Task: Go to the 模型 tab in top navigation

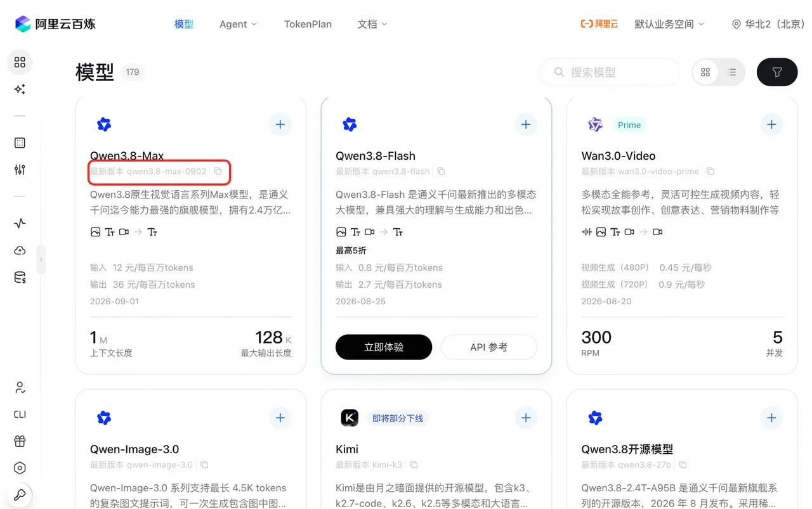Action: [184, 24]
